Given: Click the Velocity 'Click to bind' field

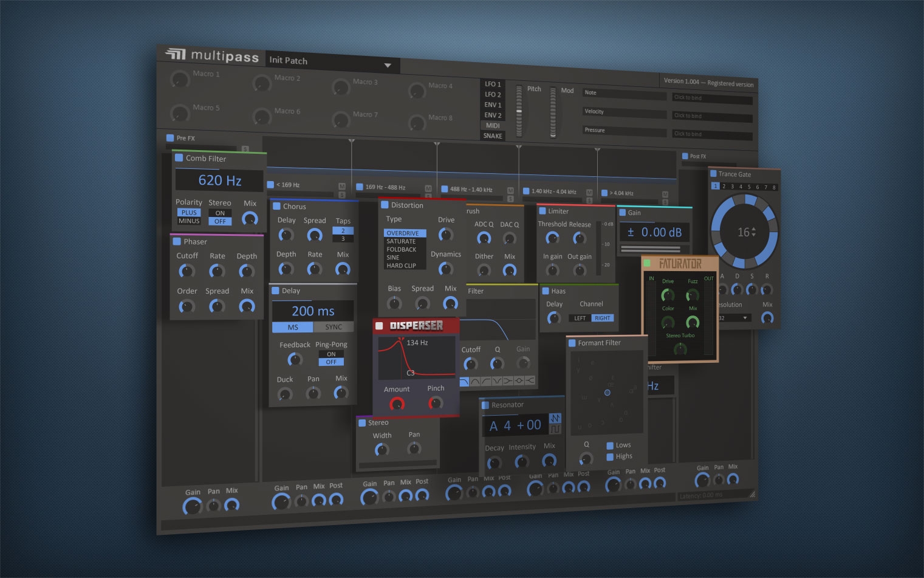Looking at the screenshot, I should [x=712, y=115].
